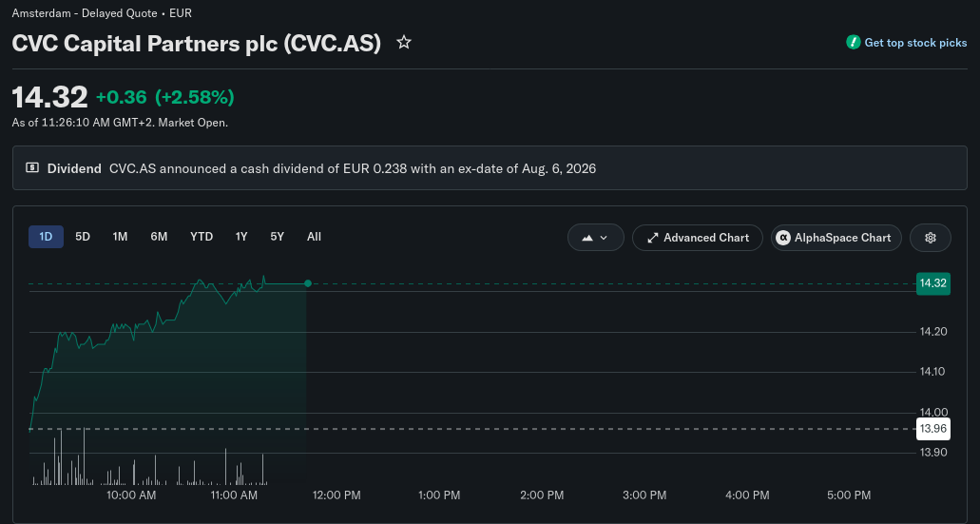The width and height of the screenshot is (980, 524).
Task: Click the 13.96 previous close label
Action: tap(933, 428)
